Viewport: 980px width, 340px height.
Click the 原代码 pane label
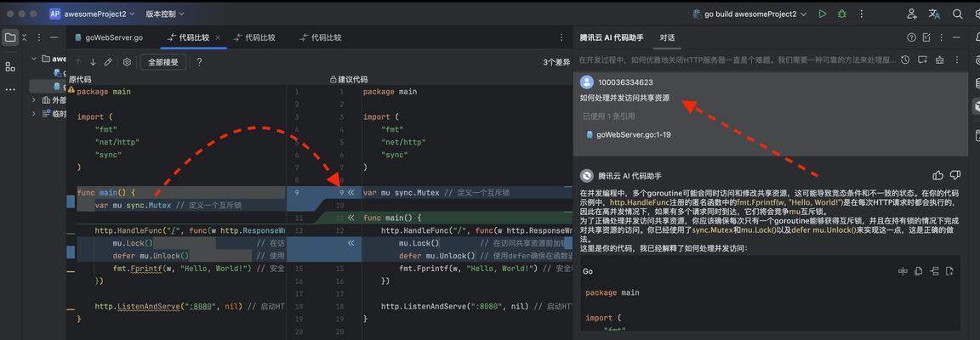tap(79, 79)
